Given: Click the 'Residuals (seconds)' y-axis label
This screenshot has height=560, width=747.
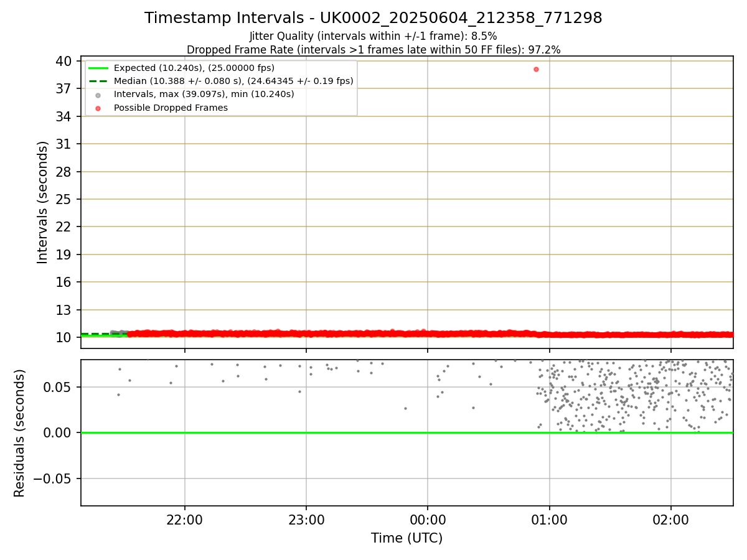Looking at the screenshot, I should pyautogui.click(x=20, y=433).
